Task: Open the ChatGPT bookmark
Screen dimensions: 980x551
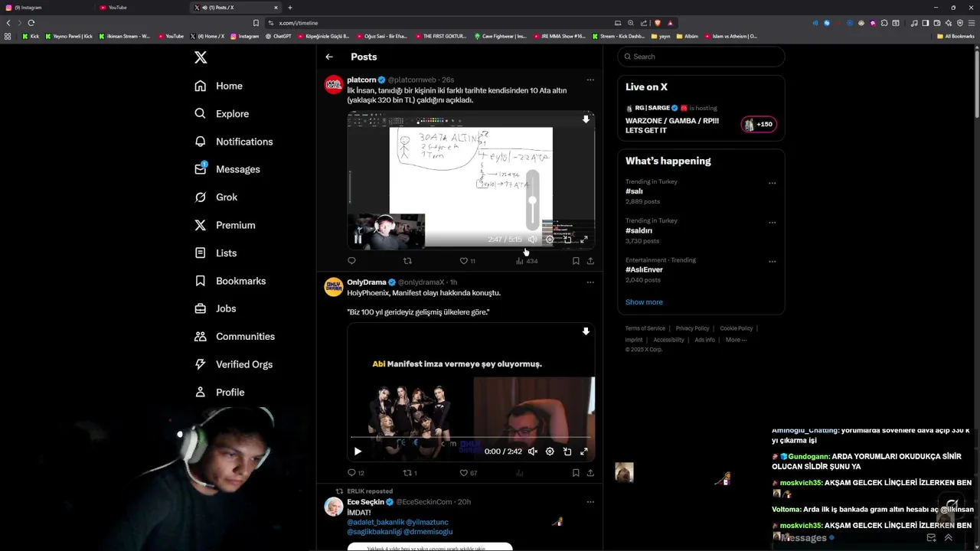Action: click(278, 36)
